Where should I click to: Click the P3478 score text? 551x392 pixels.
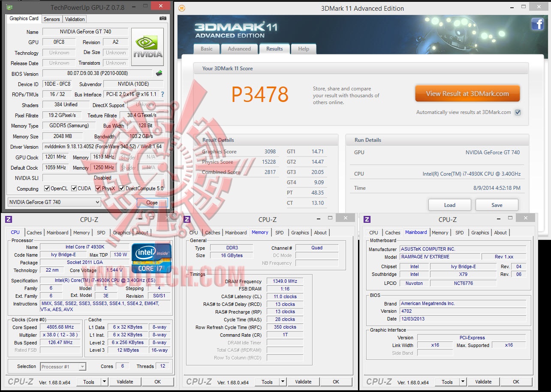(260, 95)
